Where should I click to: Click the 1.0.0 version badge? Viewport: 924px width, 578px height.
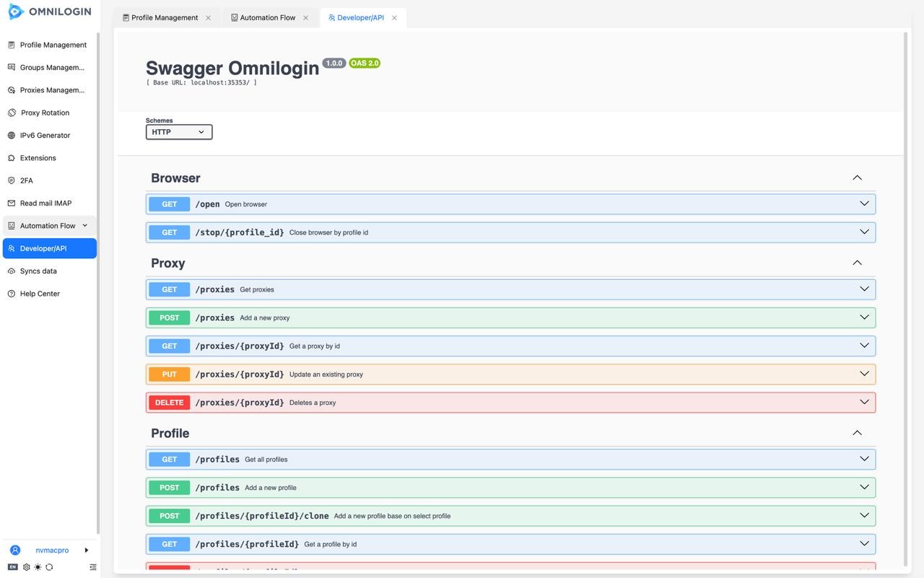[334, 64]
